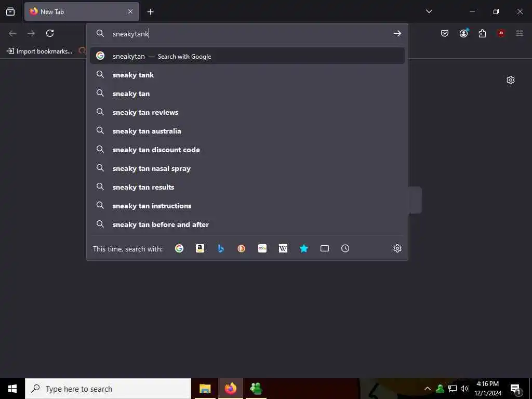Select 'sneaky tan results' suggestion

247,187
